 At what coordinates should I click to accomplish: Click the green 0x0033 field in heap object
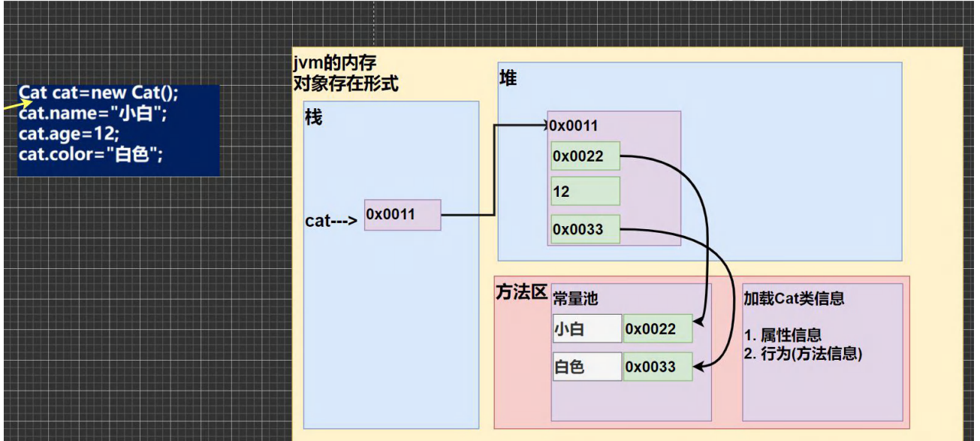tap(585, 230)
